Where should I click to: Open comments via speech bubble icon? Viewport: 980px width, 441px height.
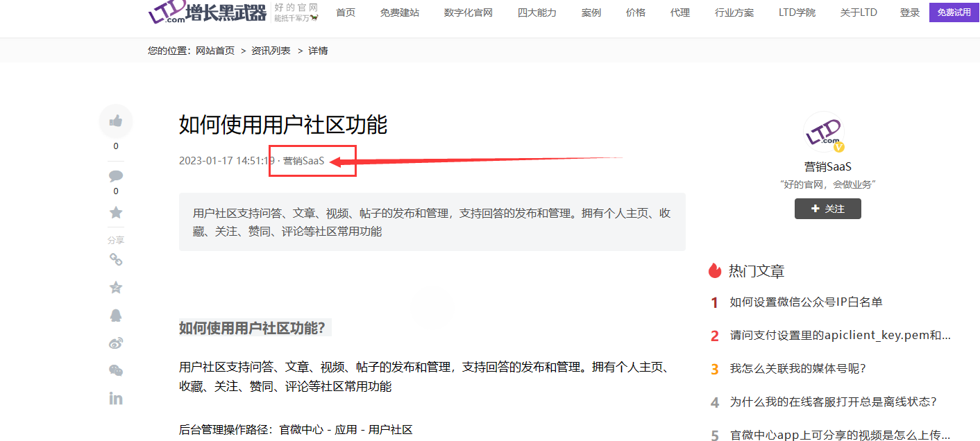(x=116, y=175)
